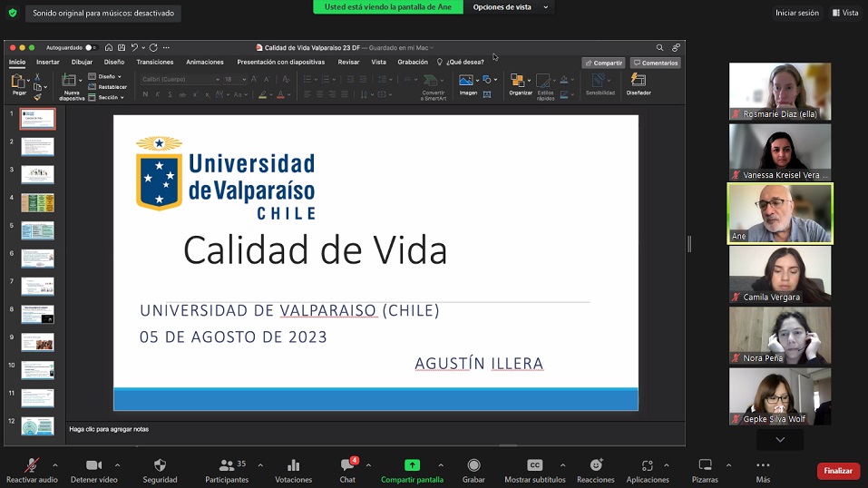Image resolution: width=868 pixels, height=488 pixels.
Task: Expand arrow beside Participantes
Action: coord(260,465)
